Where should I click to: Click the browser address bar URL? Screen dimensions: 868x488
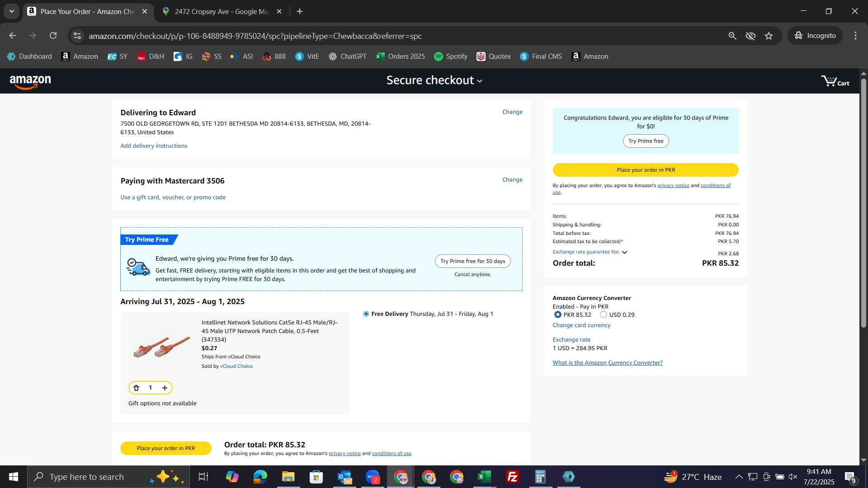click(255, 36)
